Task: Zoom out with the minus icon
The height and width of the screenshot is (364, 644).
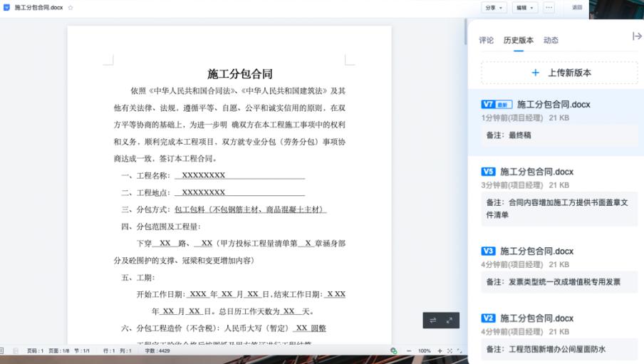Action: pos(409,351)
